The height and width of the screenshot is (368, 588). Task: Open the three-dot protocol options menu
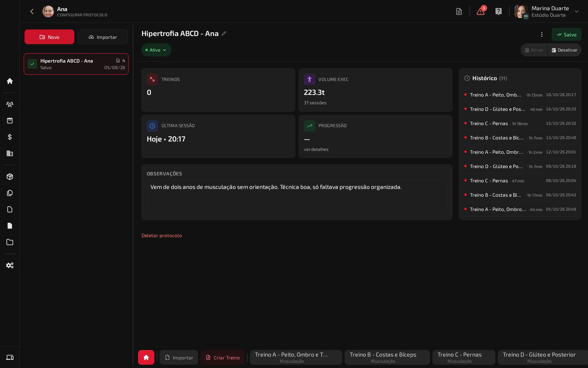[x=542, y=34]
